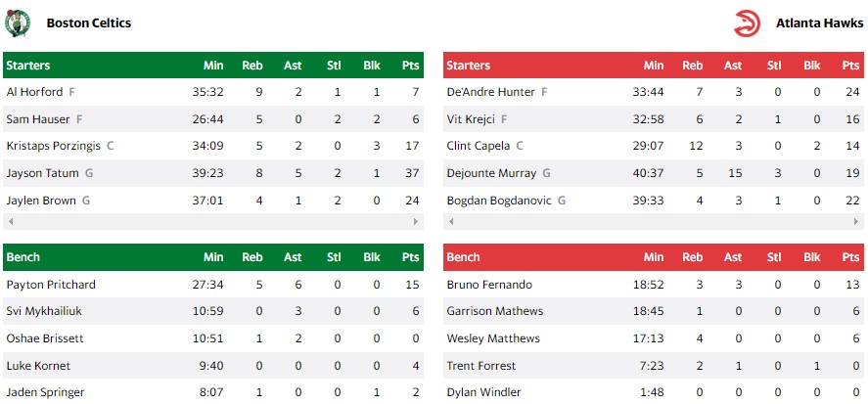Viewport: 868px width, 404px height.
Task: Click right scroll arrow under Celtics starters
Action: [x=417, y=222]
